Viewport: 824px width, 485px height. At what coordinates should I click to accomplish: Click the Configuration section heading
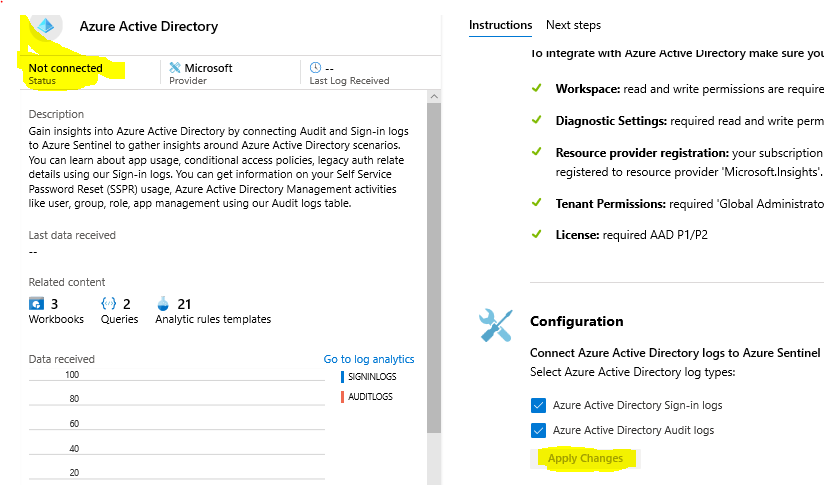[x=576, y=321]
